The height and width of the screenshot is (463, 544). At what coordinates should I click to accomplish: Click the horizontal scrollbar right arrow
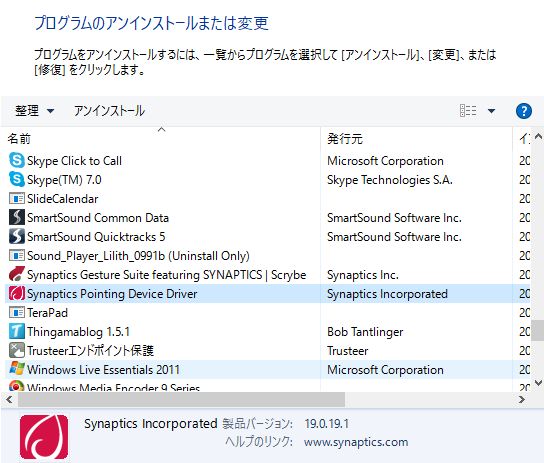521,400
